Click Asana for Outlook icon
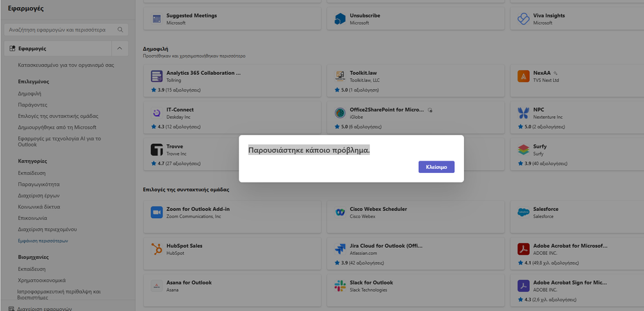 156,286
